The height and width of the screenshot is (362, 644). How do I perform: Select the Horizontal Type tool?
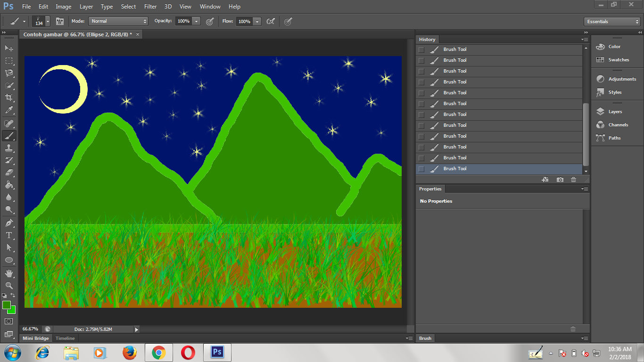click(x=9, y=235)
